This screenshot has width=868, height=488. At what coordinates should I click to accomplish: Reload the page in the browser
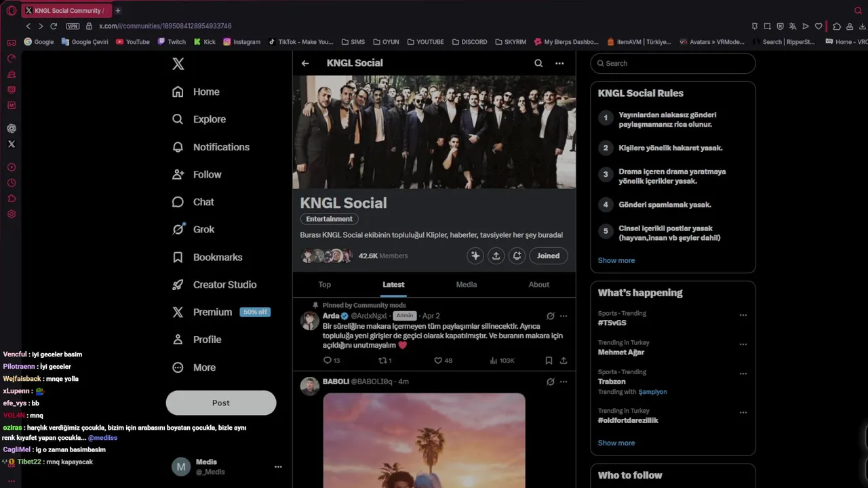click(54, 26)
